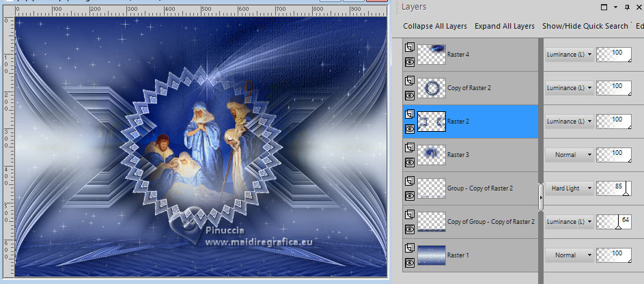Toggle visibility of Raster 2 layer
The width and height of the screenshot is (644, 284).
click(410, 129)
